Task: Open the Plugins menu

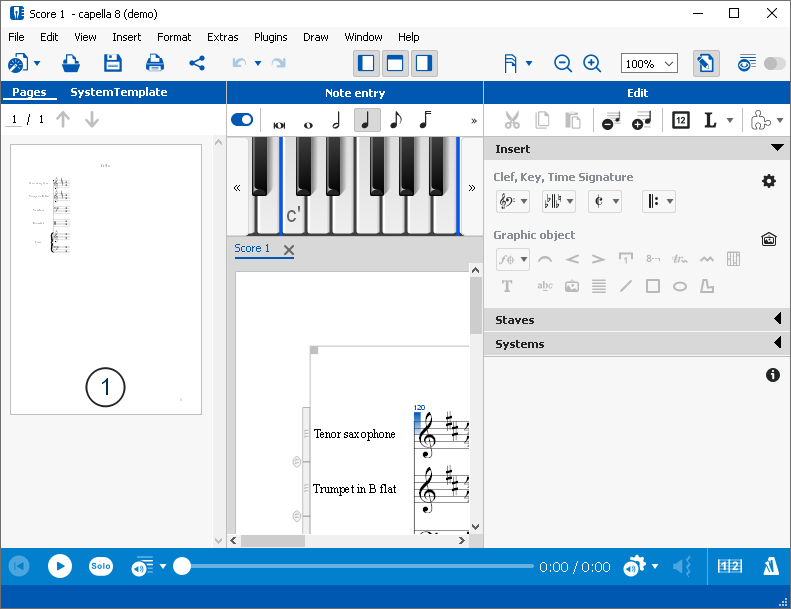Action: click(270, 37)
